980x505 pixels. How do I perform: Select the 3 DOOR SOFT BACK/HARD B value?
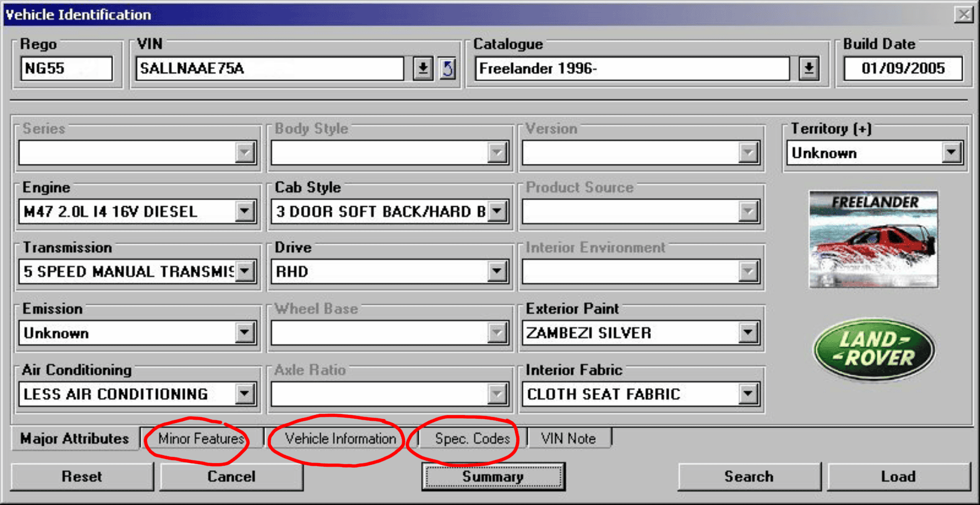click(x=381, y=211)
